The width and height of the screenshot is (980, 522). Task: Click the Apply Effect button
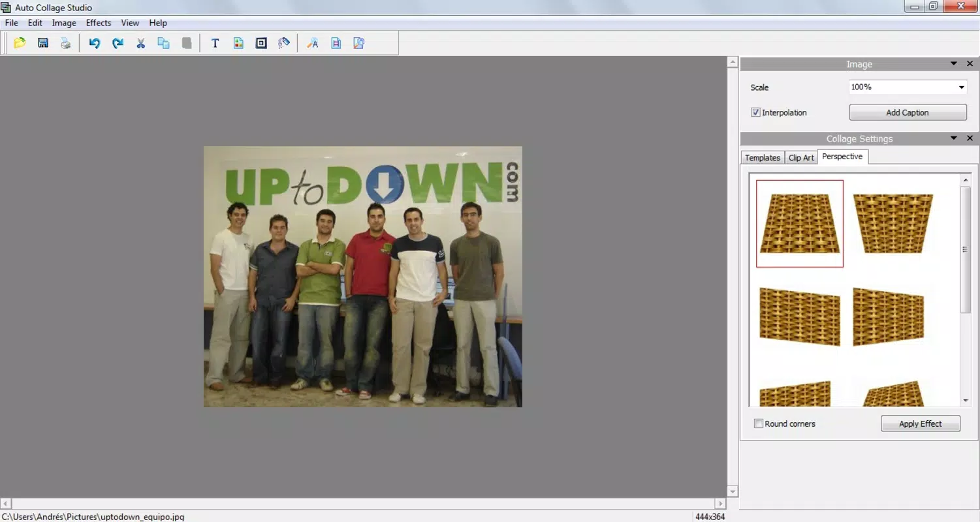point(921,423)
